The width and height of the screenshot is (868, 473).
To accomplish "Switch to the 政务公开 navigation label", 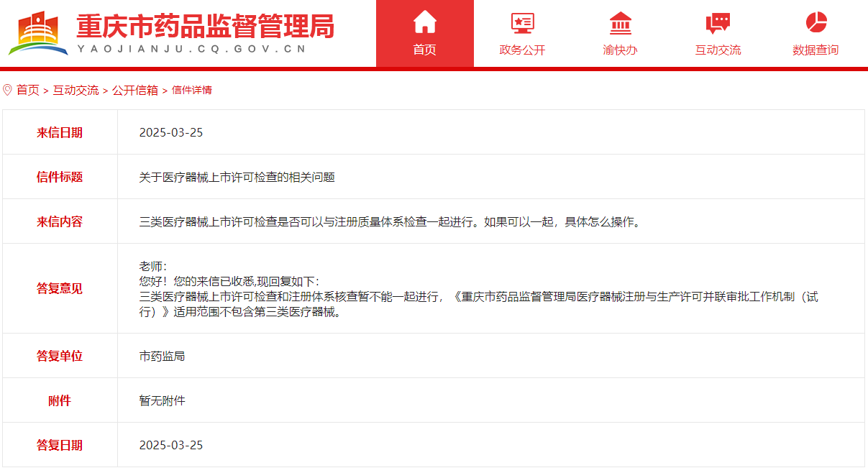I will click(x=522, y=50).
